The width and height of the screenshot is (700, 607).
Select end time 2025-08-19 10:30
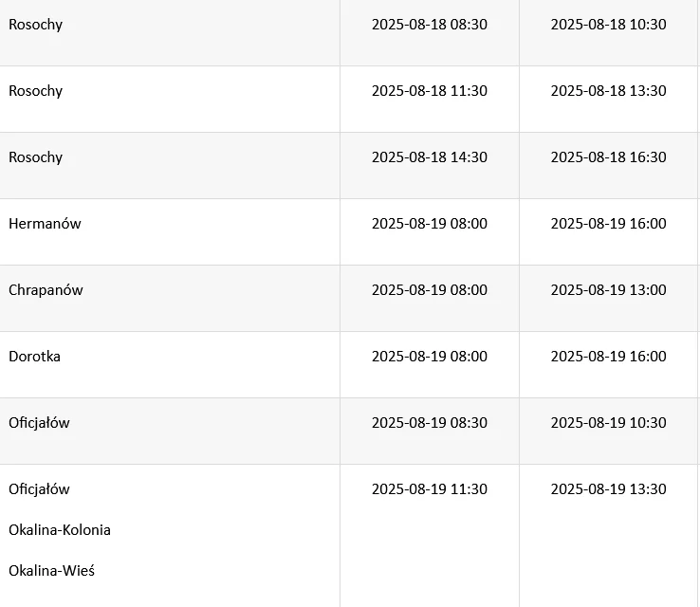tap(608, 423)
